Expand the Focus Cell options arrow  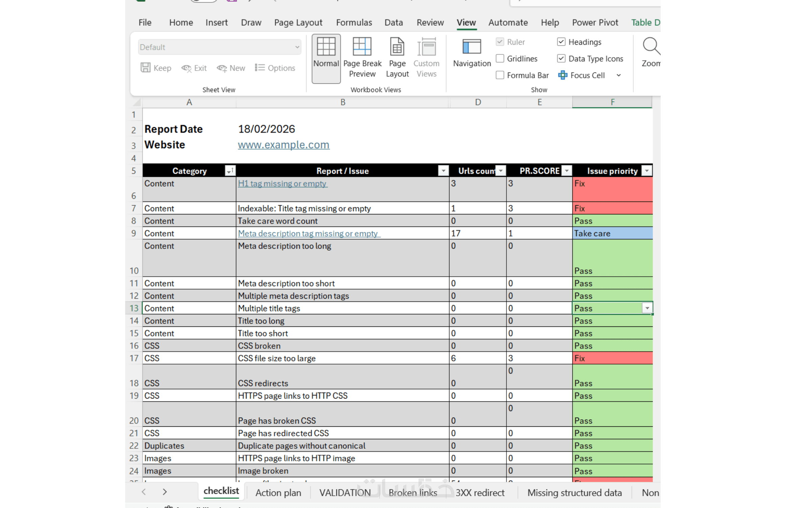tap(618, 75)
